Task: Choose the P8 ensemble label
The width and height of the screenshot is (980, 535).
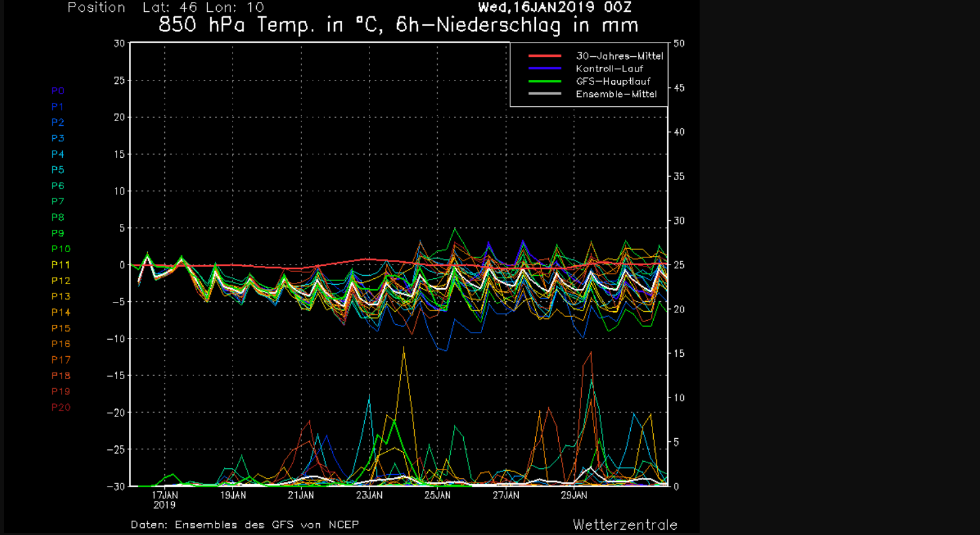Action: (58, 217)
